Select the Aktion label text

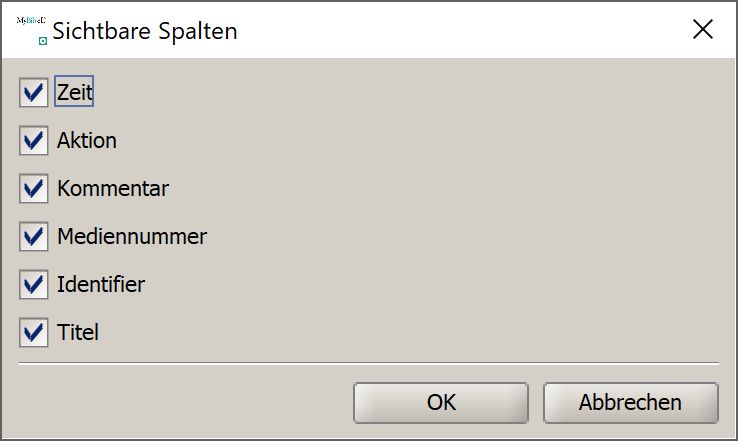point(87,140)
